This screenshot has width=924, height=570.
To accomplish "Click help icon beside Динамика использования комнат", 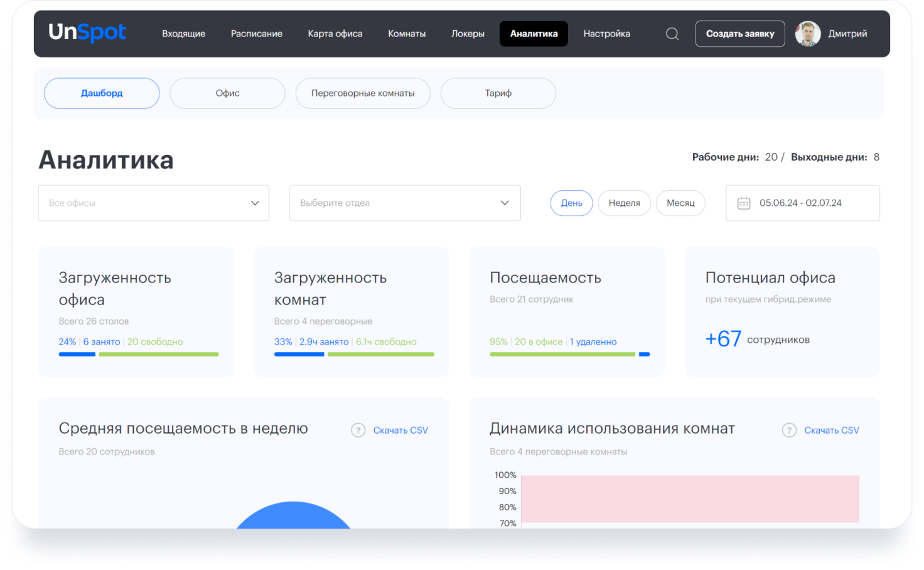I will (789, 430).
